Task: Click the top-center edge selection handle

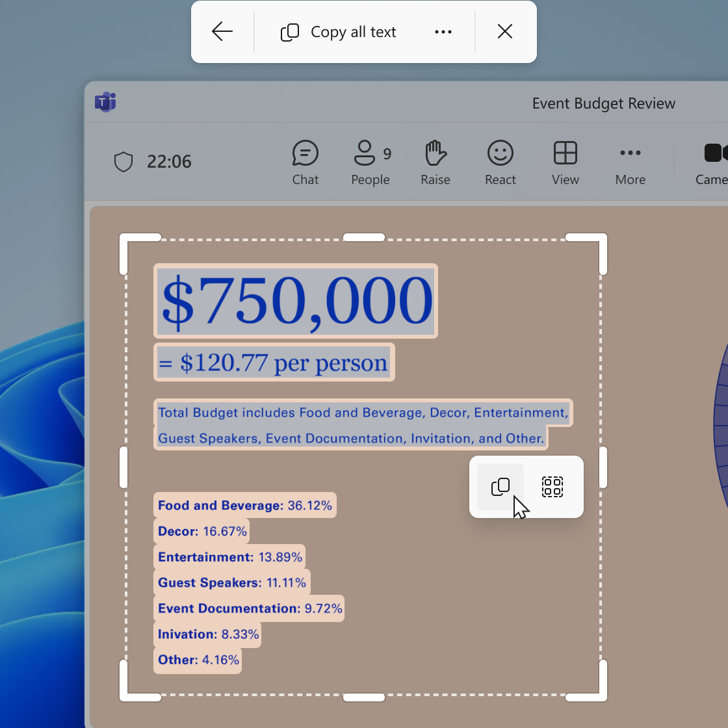Action: pyautogui.click(x=363, y=237)
